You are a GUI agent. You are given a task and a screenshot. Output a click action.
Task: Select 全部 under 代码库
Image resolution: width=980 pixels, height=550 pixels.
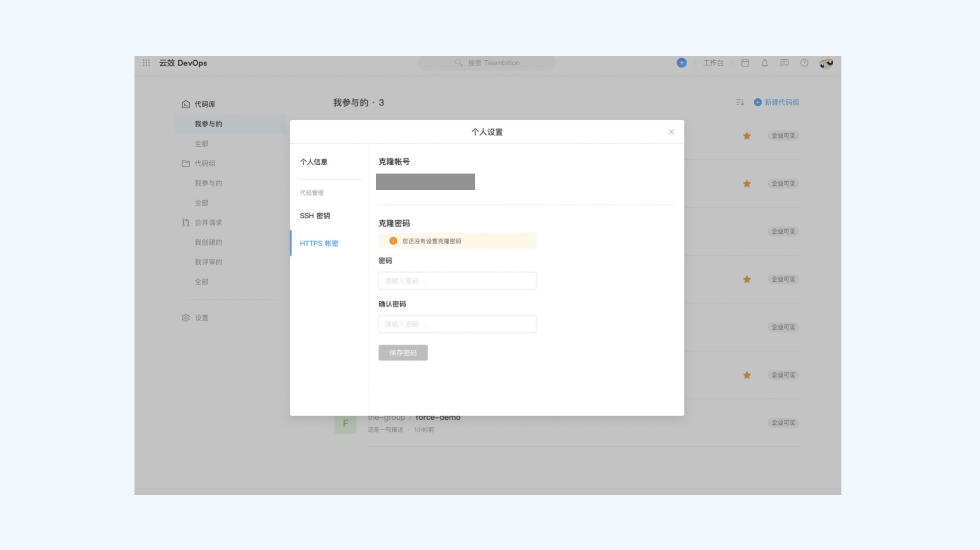pyautogui.click(x=201, y=144)
